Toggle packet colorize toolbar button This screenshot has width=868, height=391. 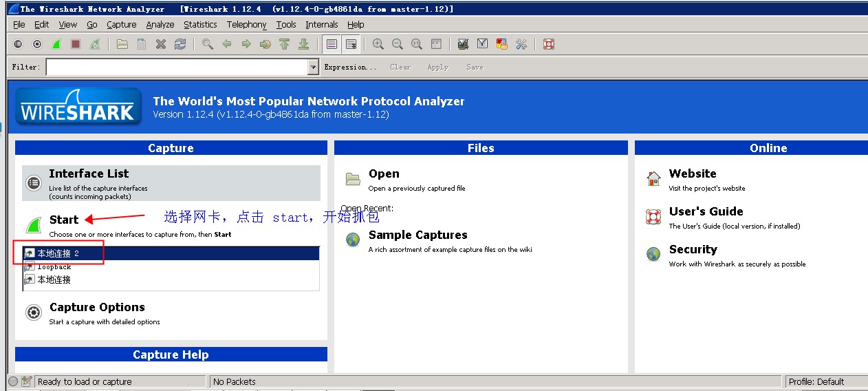click(332, 44)
